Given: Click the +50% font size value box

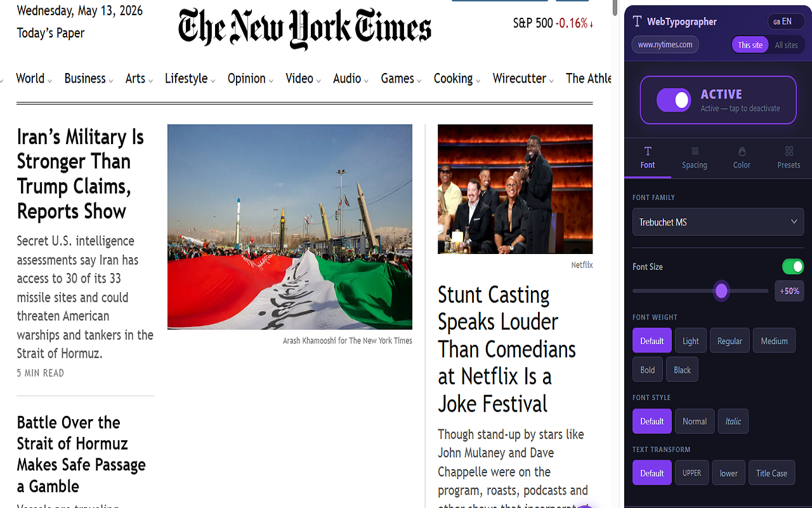Looking at the screenshot, I should pos(790,291).
